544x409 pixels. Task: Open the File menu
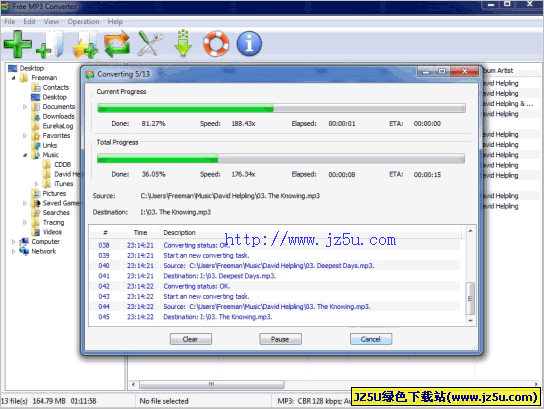10,22
